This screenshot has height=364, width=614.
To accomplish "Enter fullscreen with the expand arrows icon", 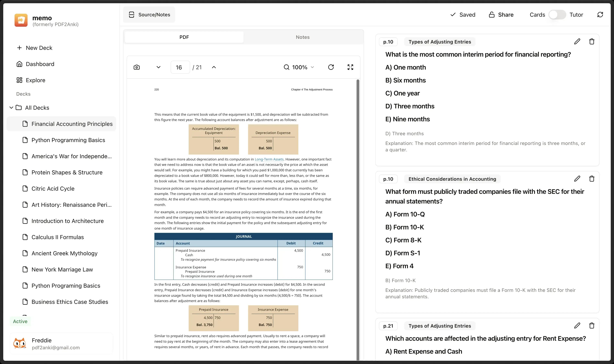I will tap(350, 67).
